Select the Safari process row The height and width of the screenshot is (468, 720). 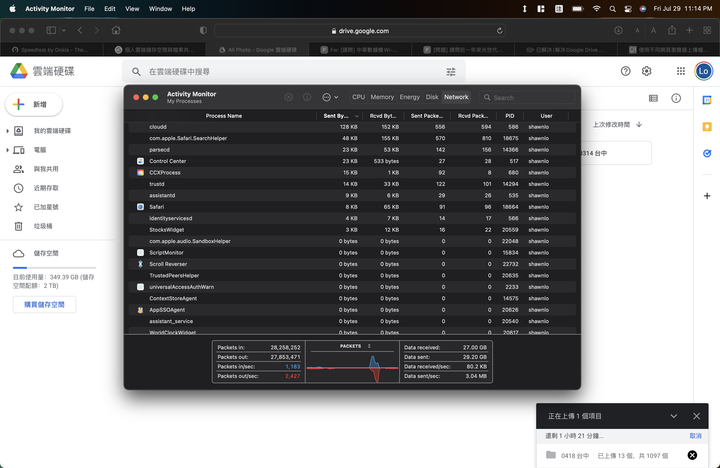[352, 207]
